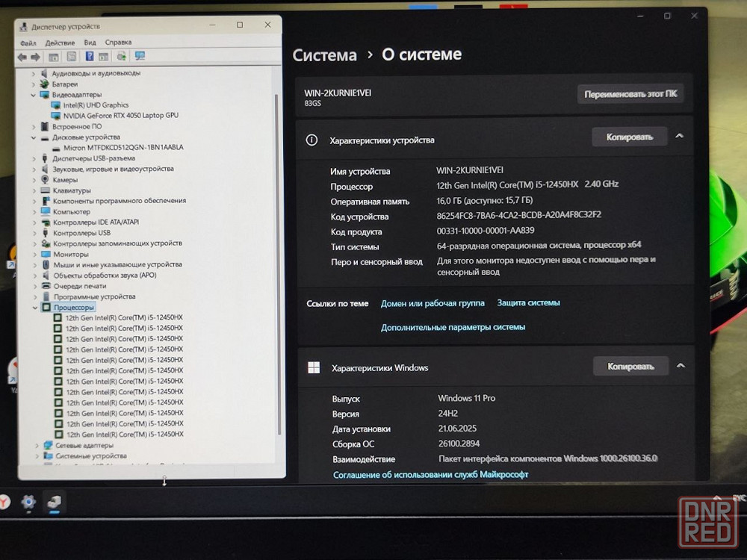
Task: Click the blue question mark Help icon
Action: pos(90,56)
